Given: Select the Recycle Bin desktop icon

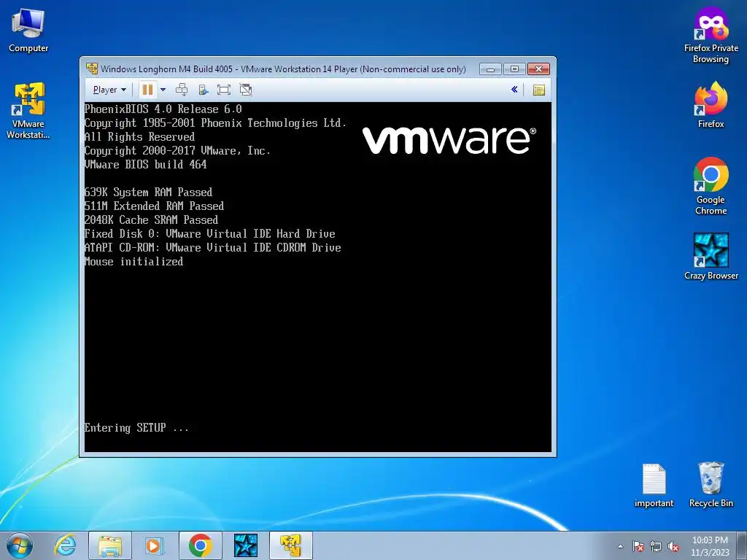Looking at the screenshot, I should point(711,485).
